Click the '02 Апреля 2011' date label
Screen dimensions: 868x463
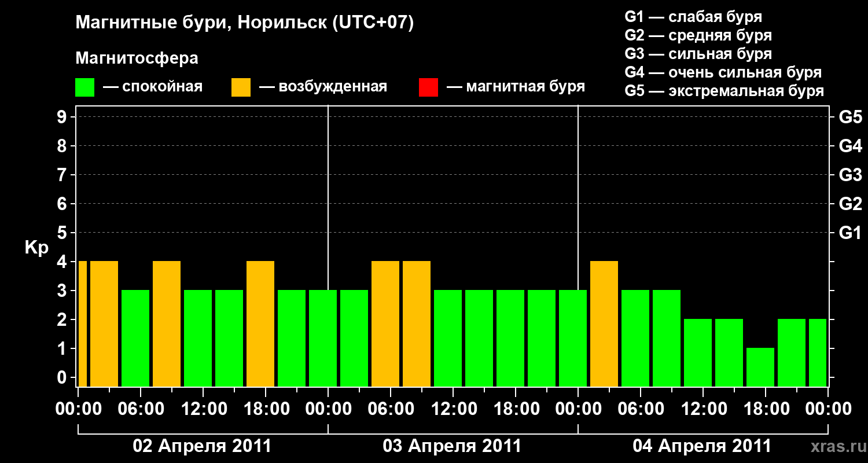click(202, 446)
